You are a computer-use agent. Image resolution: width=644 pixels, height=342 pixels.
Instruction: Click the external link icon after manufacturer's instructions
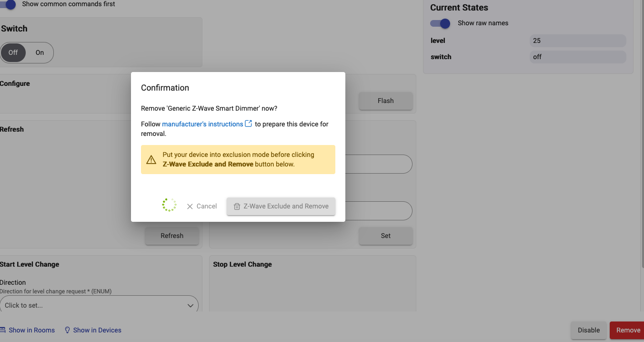coord(248,124)
